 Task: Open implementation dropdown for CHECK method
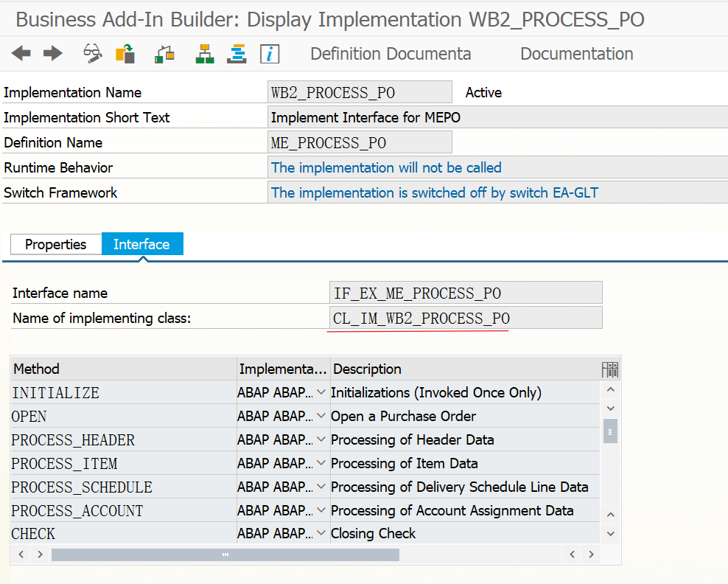point(321,533)
